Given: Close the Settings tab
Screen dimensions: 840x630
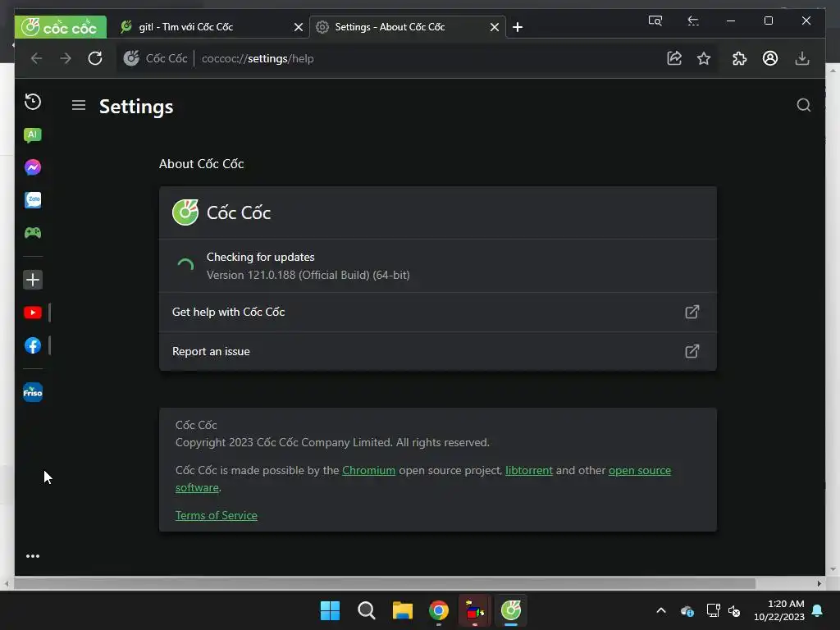Looking at the screenshot, I should (x=495, y=27).
